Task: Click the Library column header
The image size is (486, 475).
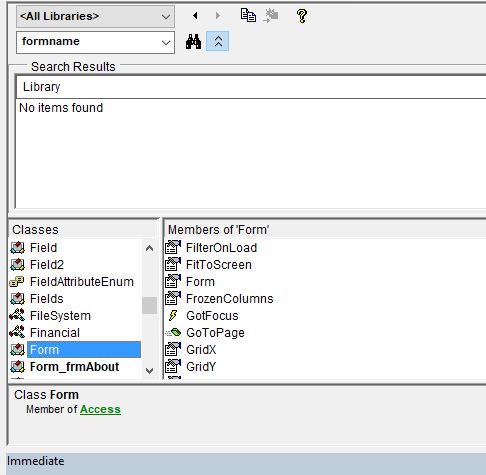Action: click(41, 87)
